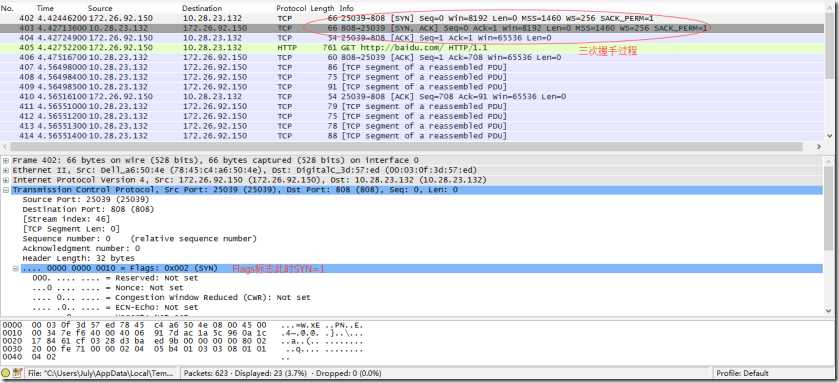The height and width of the screenshot is (383, 839).
Task: Open the expert info indicator icon
Action: (6, 373)
